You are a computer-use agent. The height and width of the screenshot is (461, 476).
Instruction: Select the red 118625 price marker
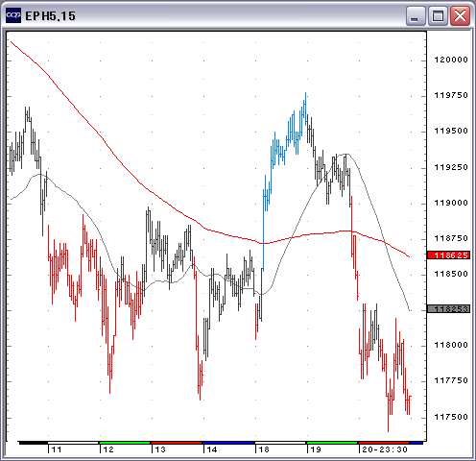pyautogui.click(x=448, y=255)
